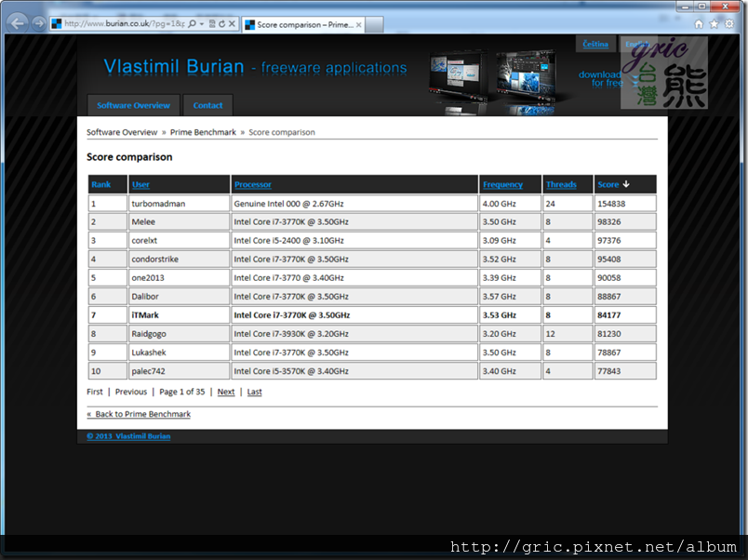Refresh the page with the reload icon
Screen dimensions: 748x560
[x=221, y=24]
